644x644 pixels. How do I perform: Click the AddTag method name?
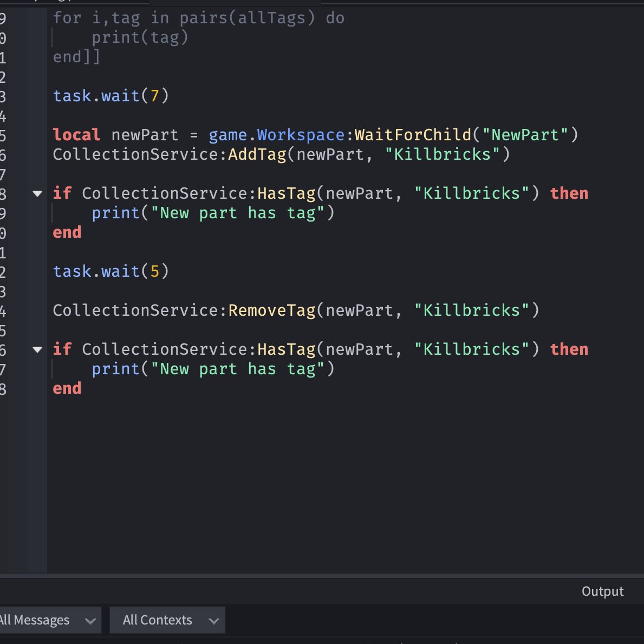tap(257, 154)
